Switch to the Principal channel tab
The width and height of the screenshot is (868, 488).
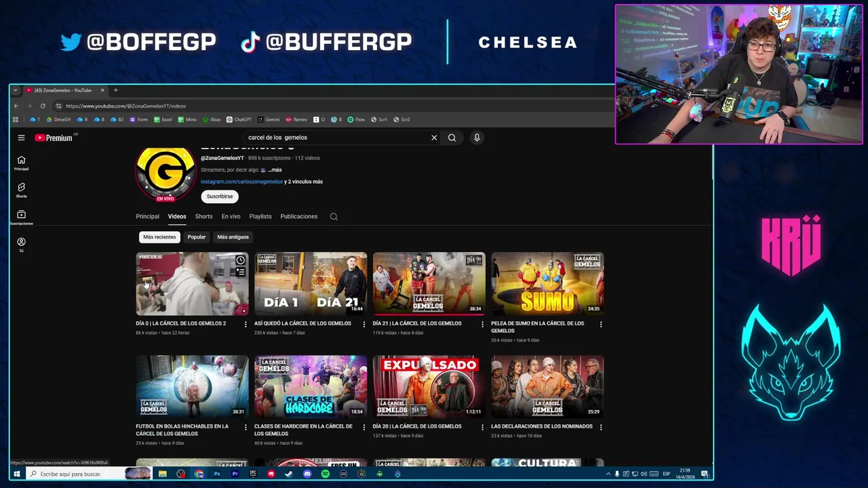(147, 217)
